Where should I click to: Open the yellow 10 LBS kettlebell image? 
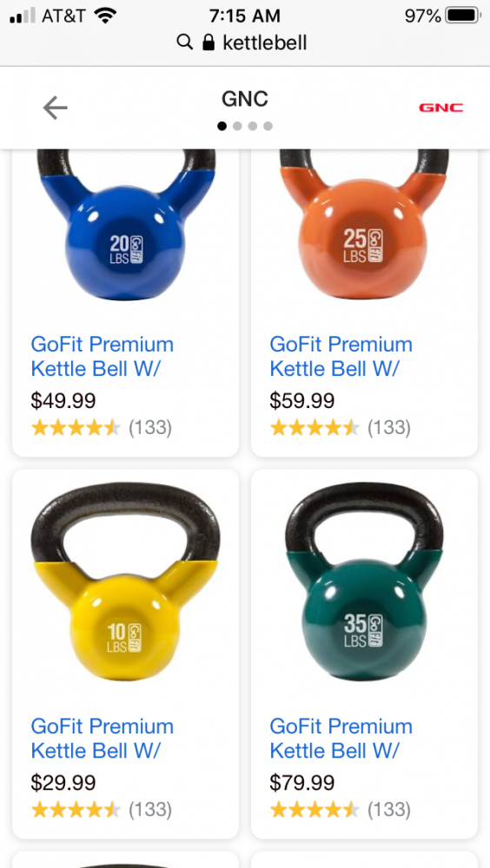point(126,582)
